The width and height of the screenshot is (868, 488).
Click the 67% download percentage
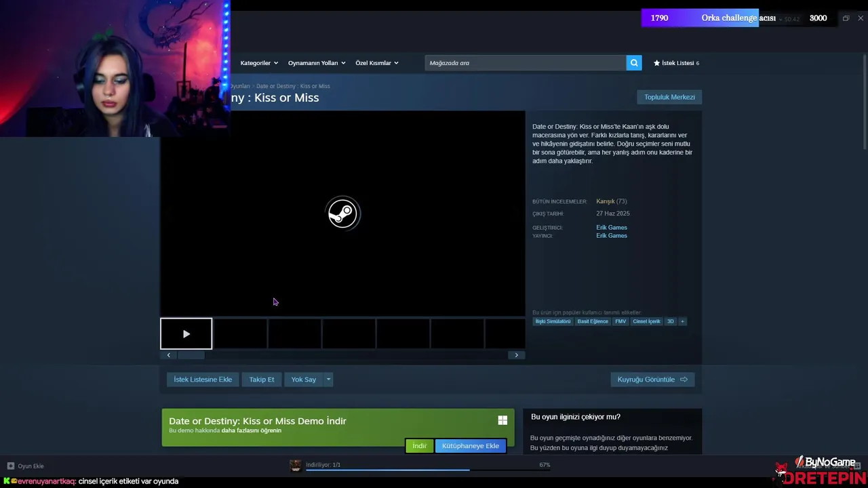545,465
